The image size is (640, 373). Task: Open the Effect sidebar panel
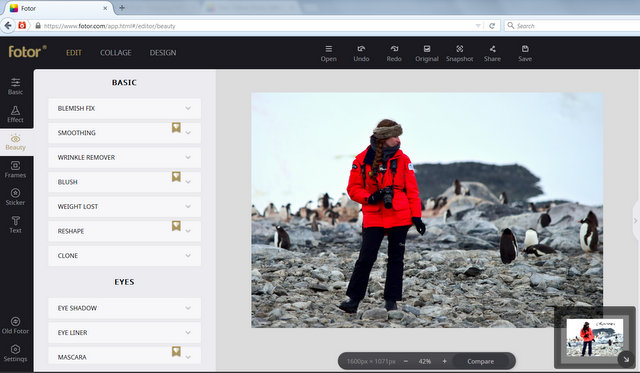tap(15, 114)
